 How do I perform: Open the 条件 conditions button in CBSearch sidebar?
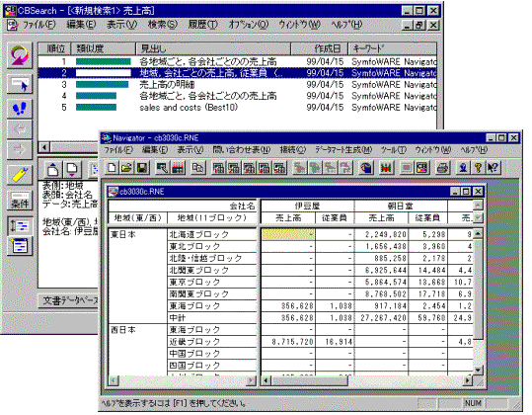pos(20,201)
